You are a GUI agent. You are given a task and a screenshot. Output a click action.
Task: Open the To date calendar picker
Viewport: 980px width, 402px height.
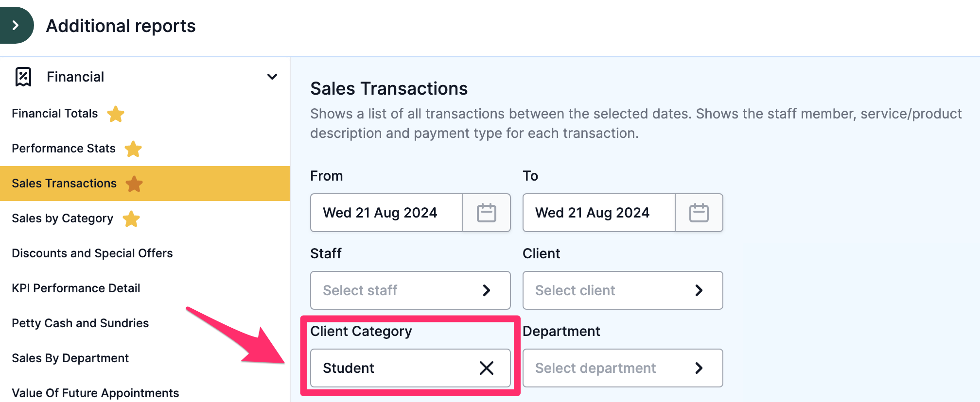(x=699, y=213)
